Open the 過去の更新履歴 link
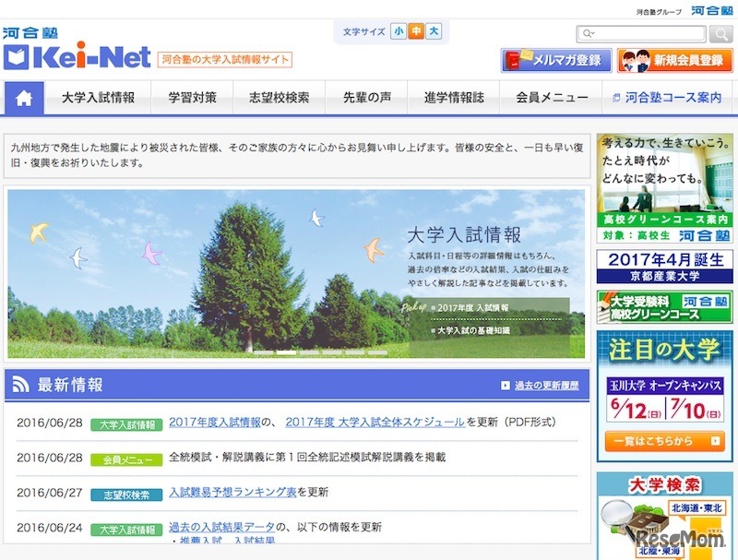 click(546, 386)
